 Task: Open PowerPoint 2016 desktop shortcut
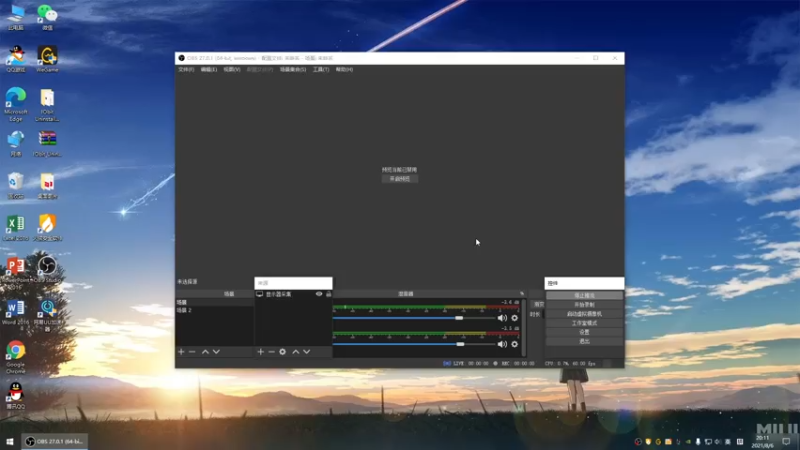[15, 273]
